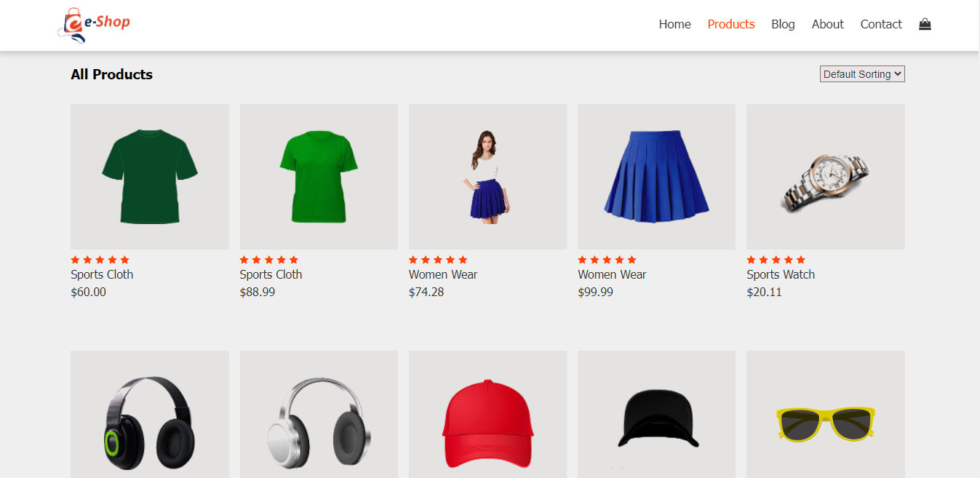Viewport: 980px width, 478px height.
Task: Open the Blog page
Action: pos(783,24)
